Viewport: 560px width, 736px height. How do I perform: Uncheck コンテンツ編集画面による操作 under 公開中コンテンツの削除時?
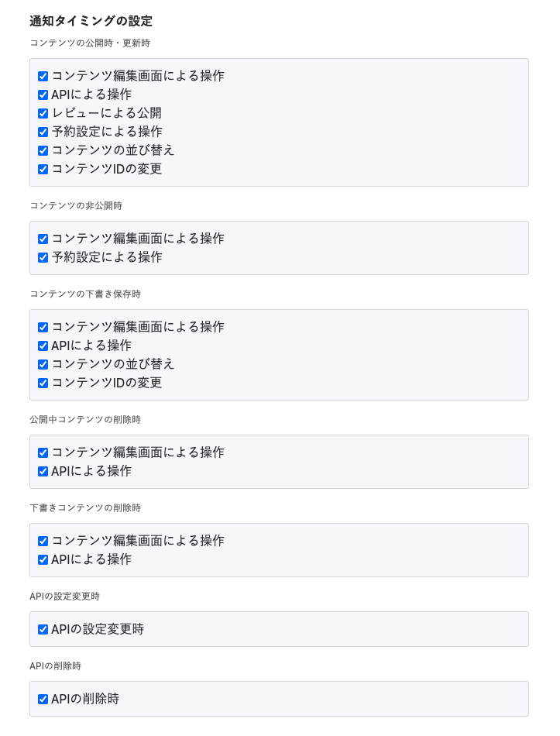43,453
